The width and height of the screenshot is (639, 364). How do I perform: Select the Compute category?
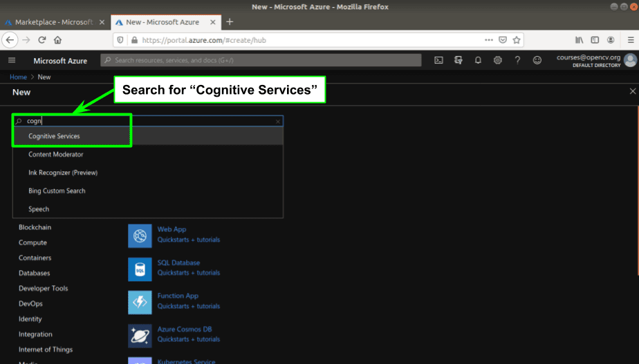click(x=33, y=242)
